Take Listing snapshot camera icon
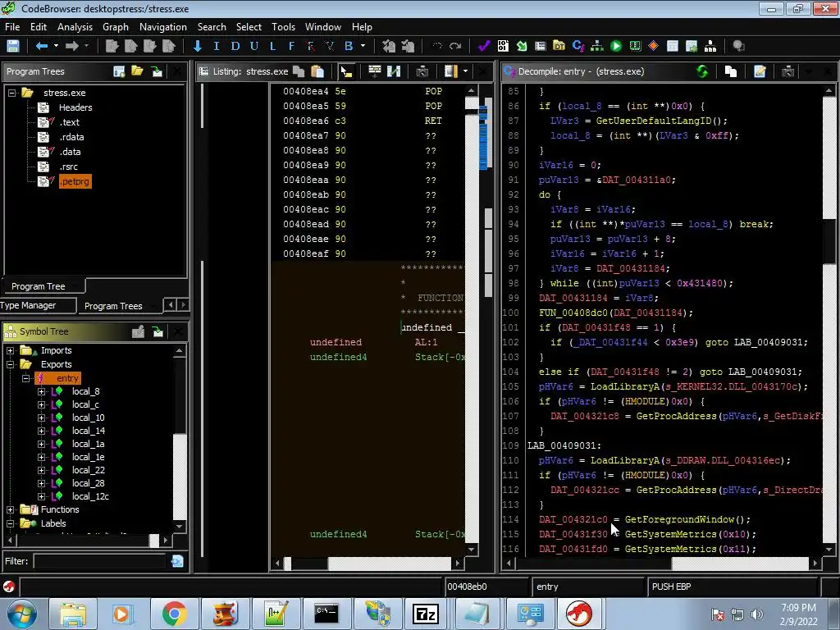The width and height of the screenshot is (840, 630). click(x=422, y=71)
